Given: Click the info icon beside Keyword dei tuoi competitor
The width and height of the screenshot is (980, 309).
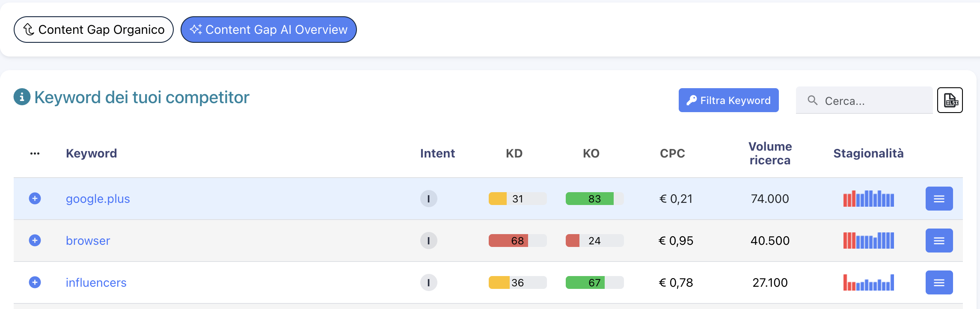Looking at the screenshot, I should coord(22,97).
